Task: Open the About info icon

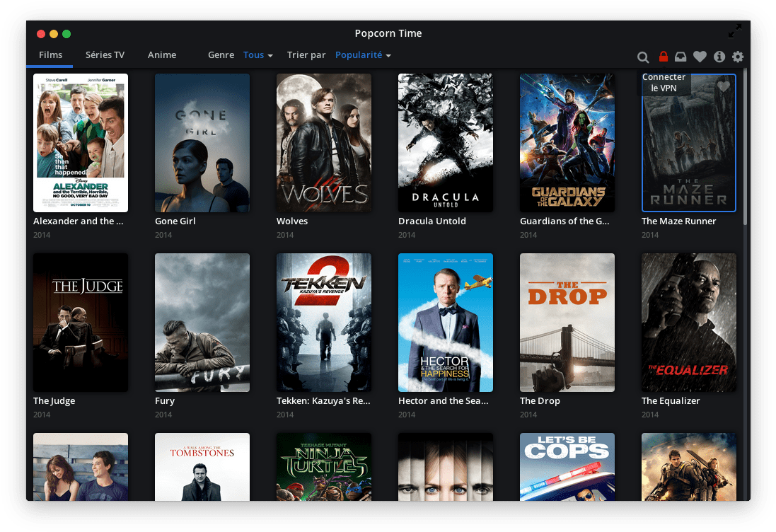Action: [719, 57]
